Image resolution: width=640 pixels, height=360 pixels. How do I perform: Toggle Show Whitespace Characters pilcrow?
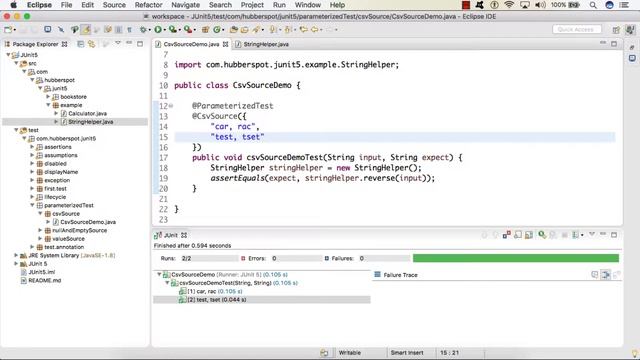[129, 29]
